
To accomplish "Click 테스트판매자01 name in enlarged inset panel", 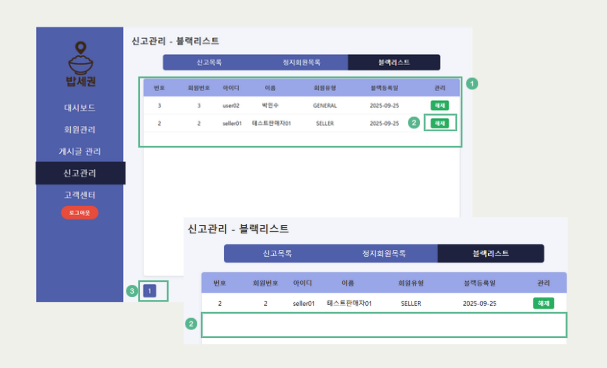I will (x=349, y=303).
